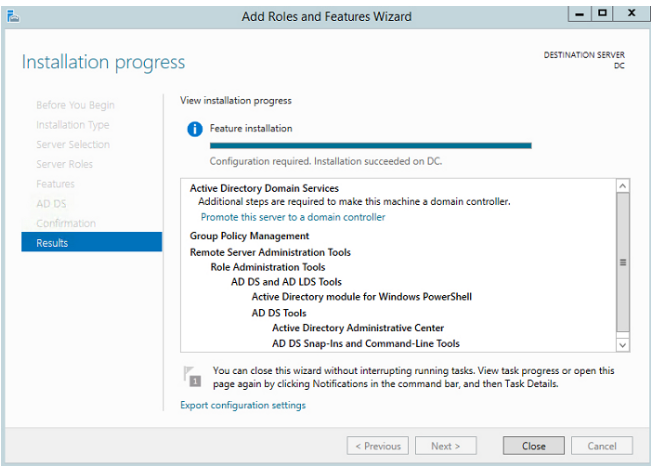The width and height of the screenshot is (658, 471).
Task: Open Export configuration settings link
Action: coord(243,405)
